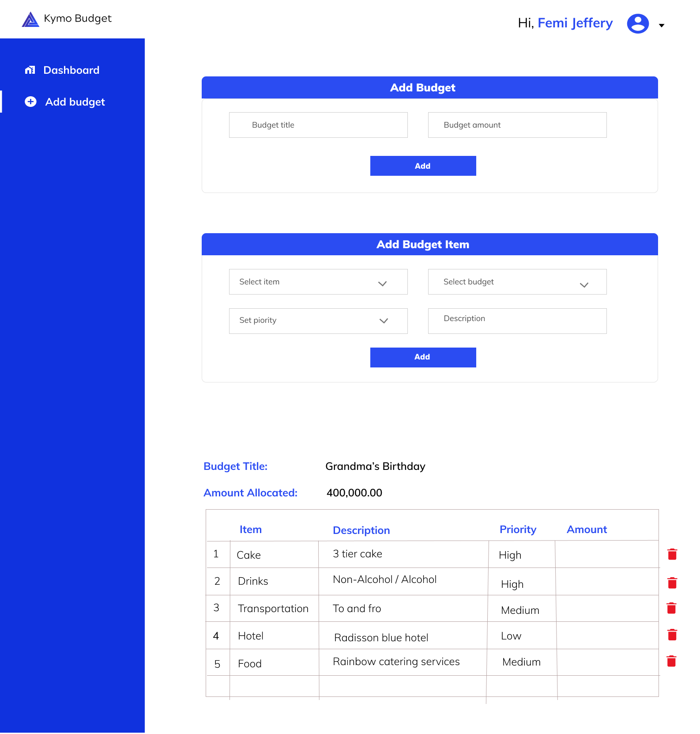Viewport: 700px width, 734px height.
Task: Click the Budget Title: label
Action: pos(235,466)
